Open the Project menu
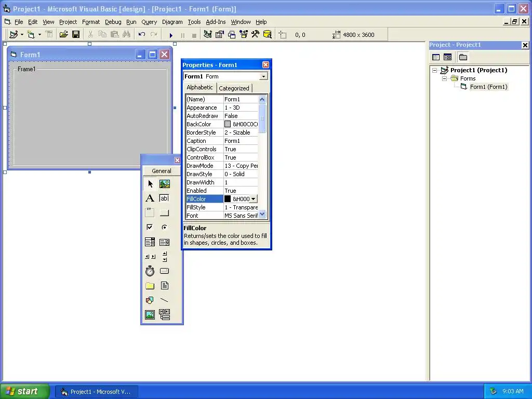 coord(68,22)
